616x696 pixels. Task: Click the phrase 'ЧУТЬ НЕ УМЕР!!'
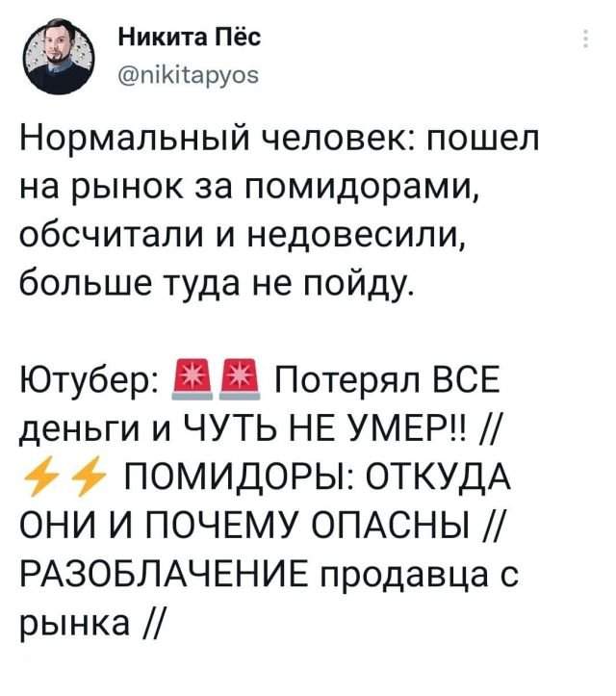(324, 428)
